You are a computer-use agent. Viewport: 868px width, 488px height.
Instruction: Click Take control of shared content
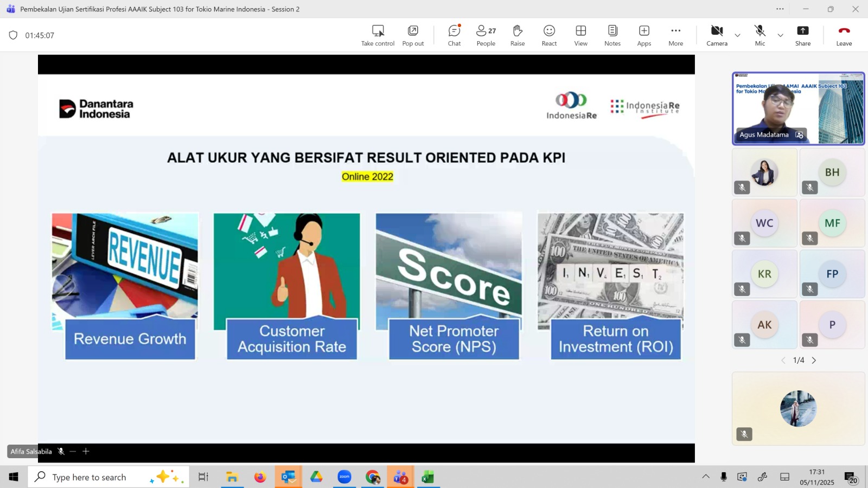[x=378, y=35]
